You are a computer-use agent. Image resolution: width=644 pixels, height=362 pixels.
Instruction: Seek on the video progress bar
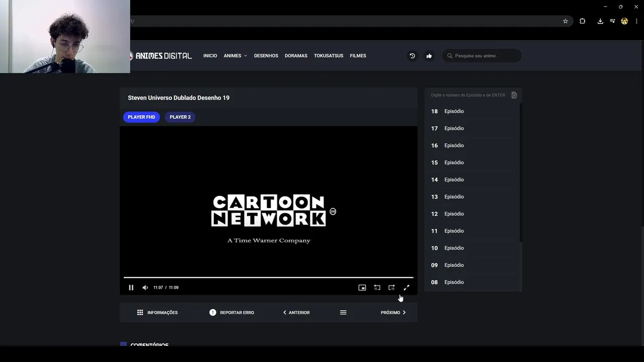pos(269,277)
